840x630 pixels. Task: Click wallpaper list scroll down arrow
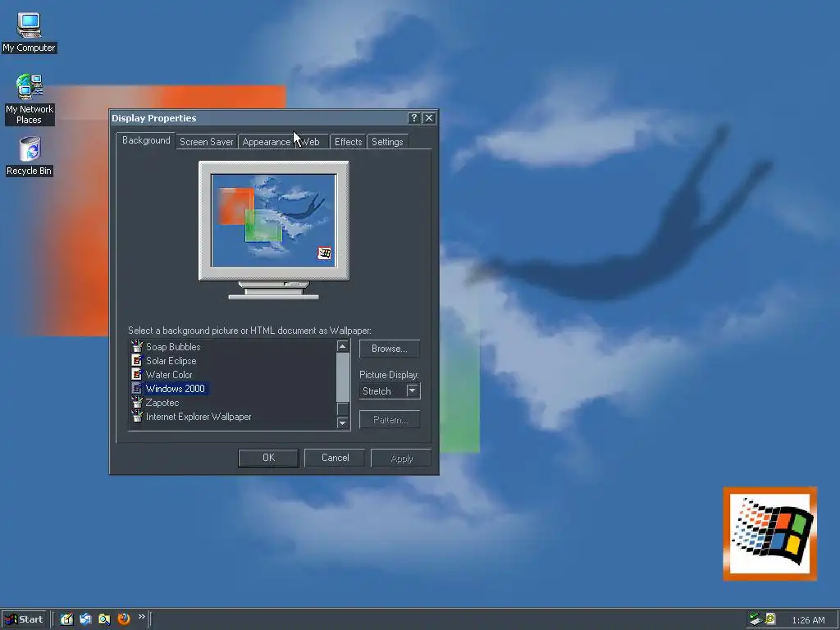click(343, 422)
